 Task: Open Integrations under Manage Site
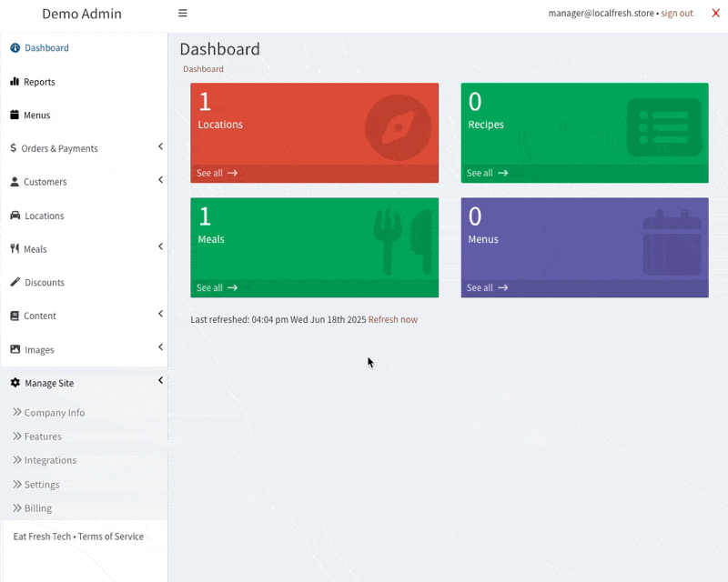(50, 460)
